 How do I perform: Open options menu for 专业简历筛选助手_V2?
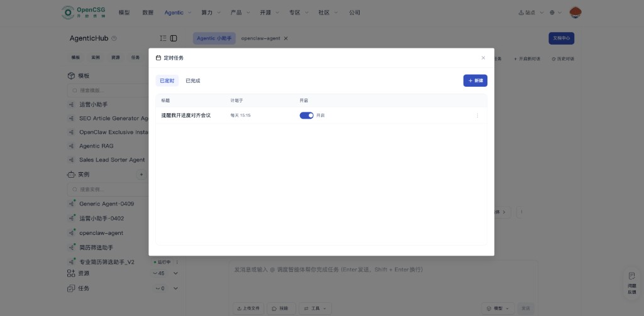[177, 262]
